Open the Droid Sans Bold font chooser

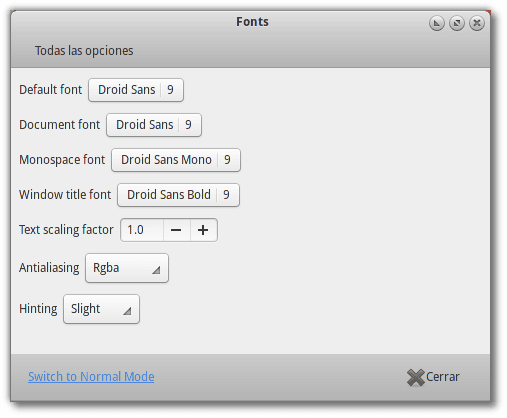coord(178,195)
